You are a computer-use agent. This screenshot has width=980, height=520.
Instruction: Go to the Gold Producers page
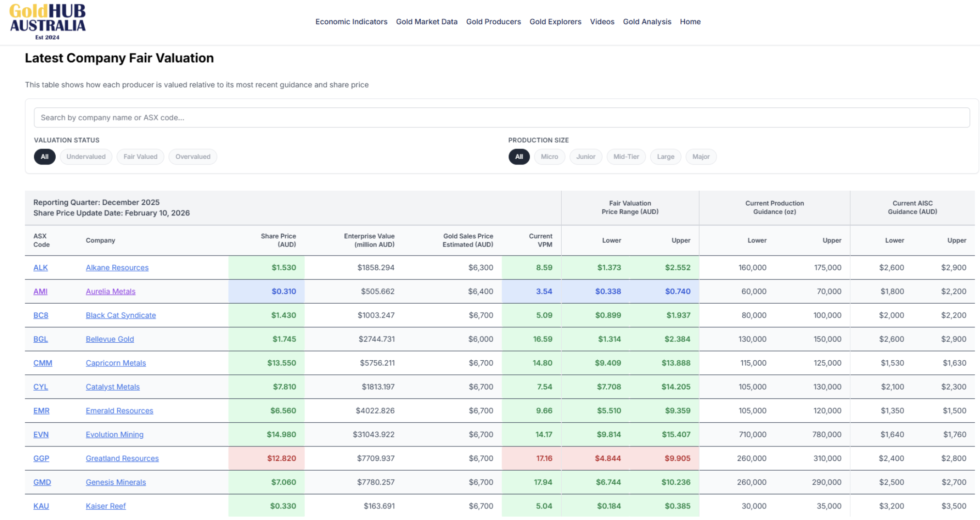tap(493, 22)
